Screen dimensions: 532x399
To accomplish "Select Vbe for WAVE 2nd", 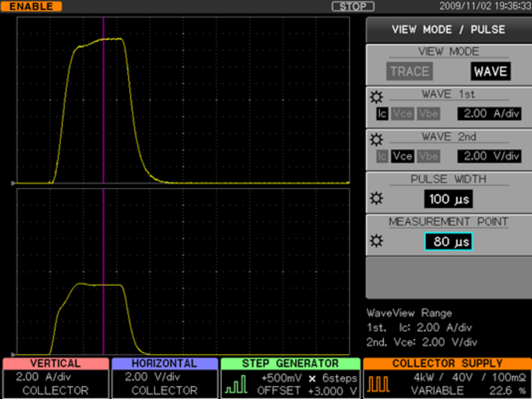I will [x=428, y=156].
